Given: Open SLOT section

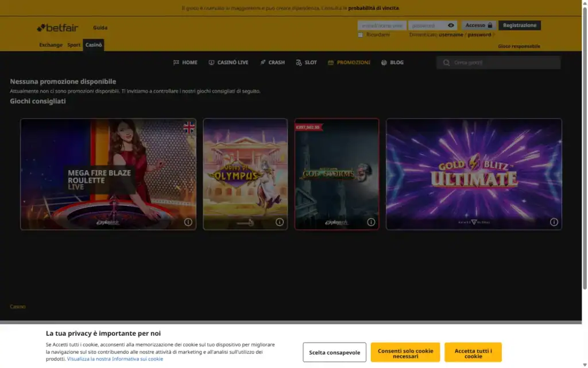Looking at the screenshot, I should point(307,62).
